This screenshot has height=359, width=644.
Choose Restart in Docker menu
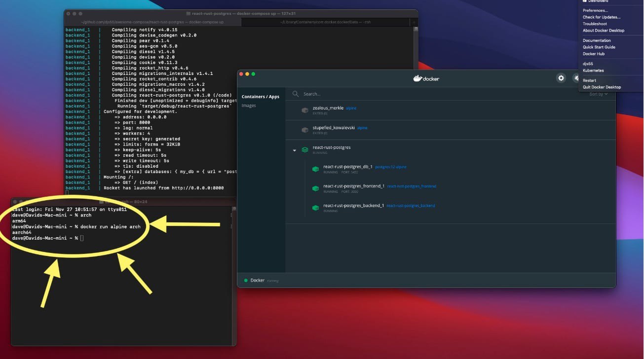589,80
